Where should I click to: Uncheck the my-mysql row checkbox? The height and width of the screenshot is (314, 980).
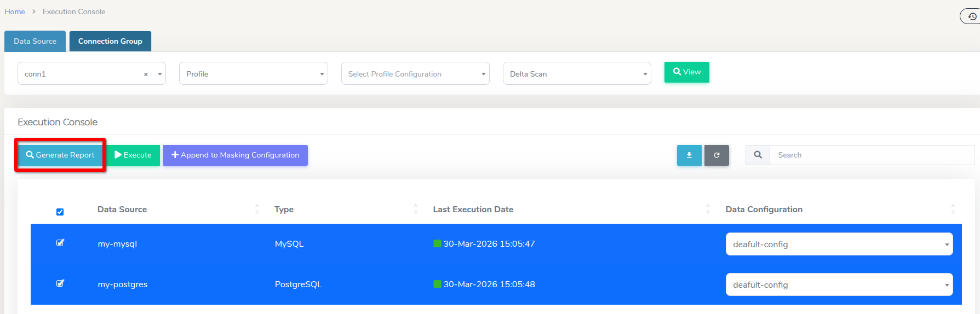click(60, 243)
